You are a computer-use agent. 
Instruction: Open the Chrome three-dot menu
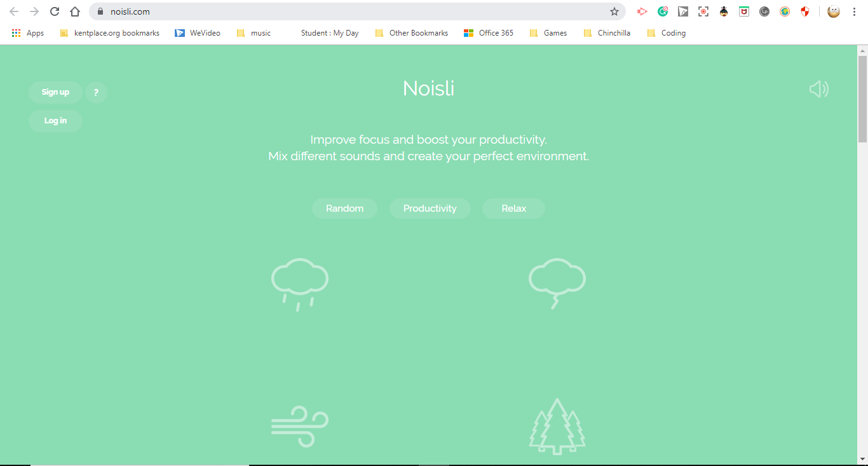click(854, 11)
